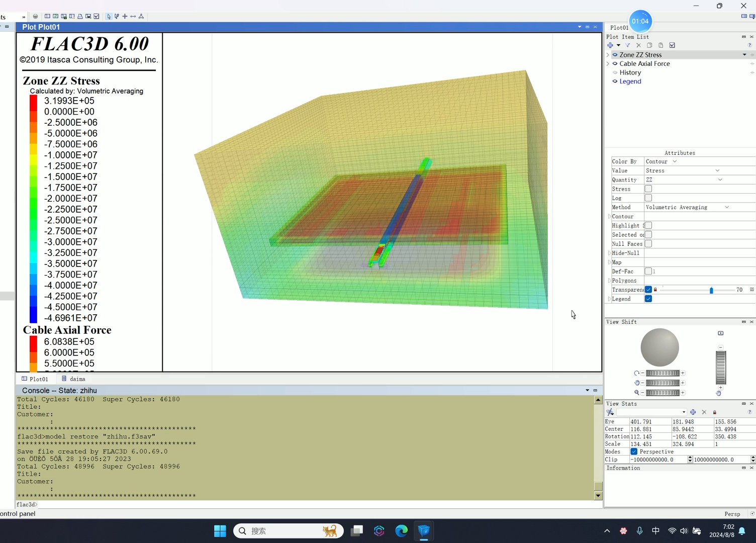Screen dimensions: 756x543
Task: Click the refresh panel icon in top toolbar
Action: click(55, 17)
